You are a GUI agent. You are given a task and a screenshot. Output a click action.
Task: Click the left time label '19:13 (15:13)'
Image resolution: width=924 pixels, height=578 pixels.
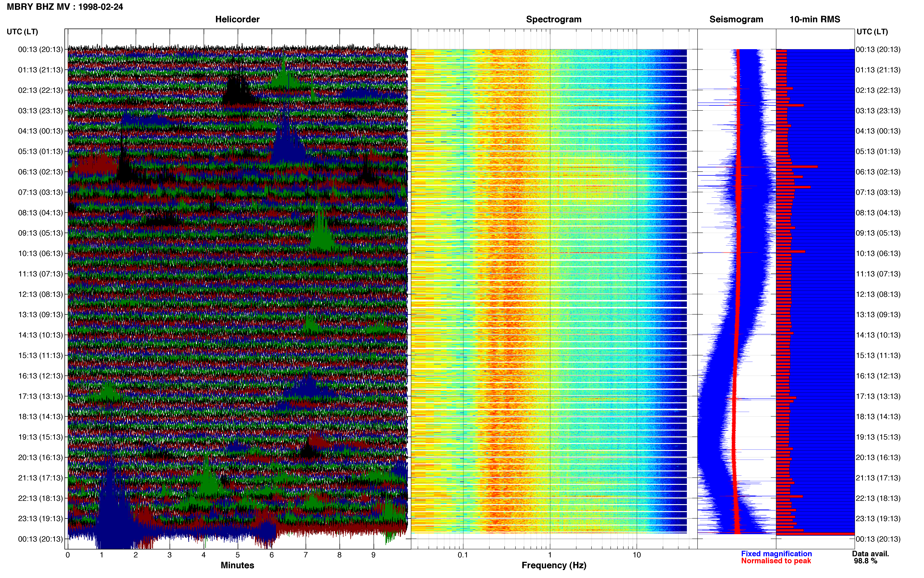41,437
